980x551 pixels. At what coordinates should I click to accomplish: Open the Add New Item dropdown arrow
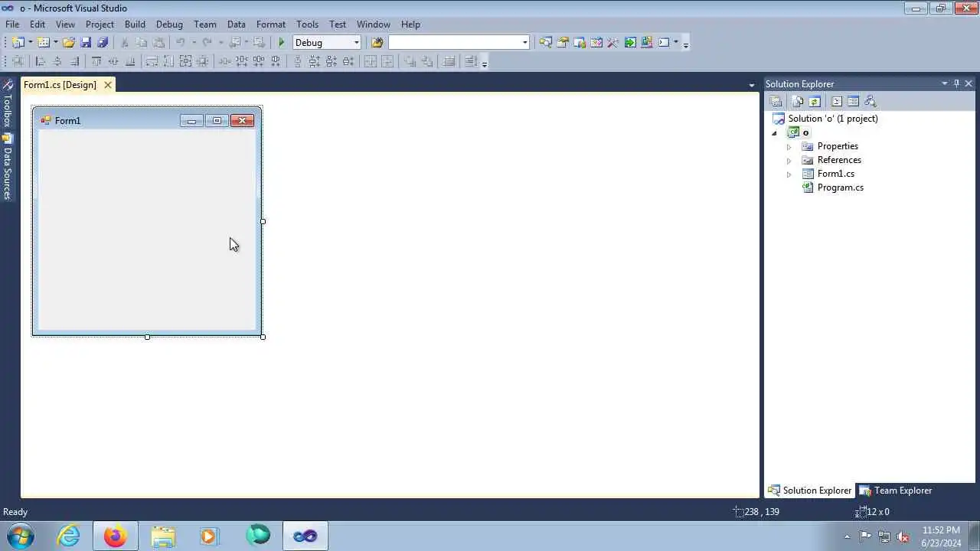pyautogui.click(x=56, y=43)
